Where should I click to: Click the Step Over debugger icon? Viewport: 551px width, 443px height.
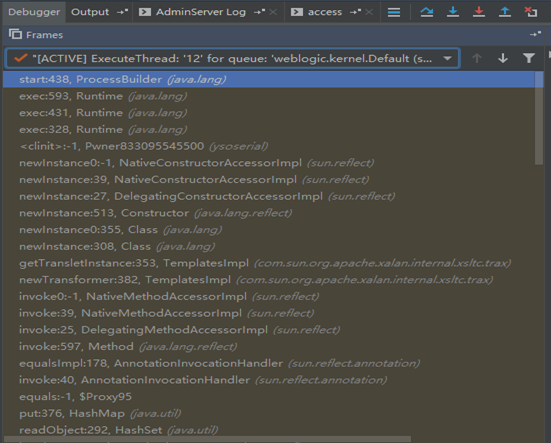coord(427,12)
